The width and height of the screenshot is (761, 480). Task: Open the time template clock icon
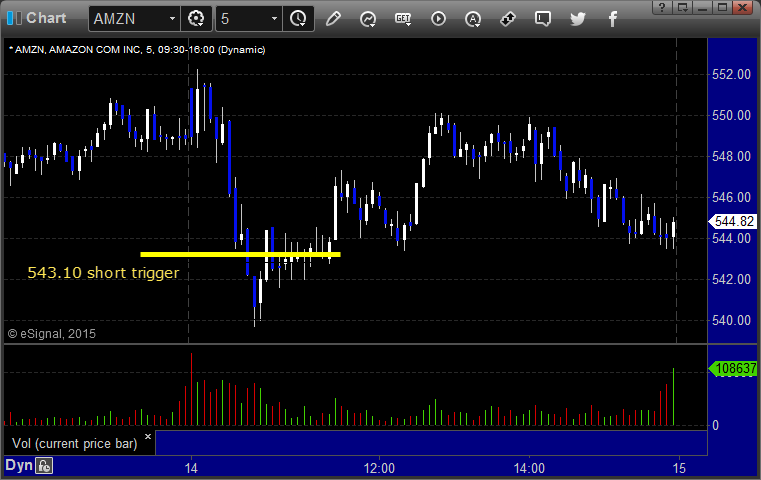click(298, 19)
